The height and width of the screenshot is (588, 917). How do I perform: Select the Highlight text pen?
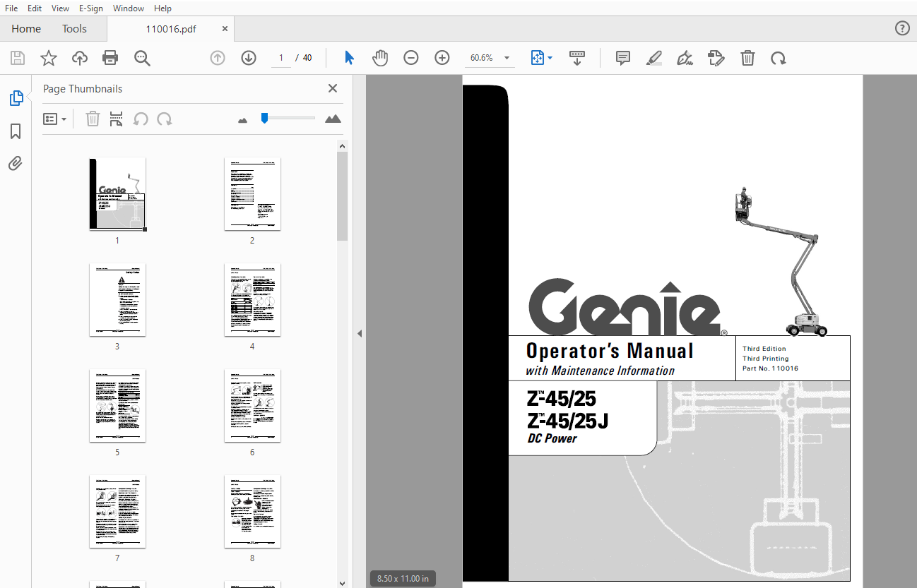654,58
